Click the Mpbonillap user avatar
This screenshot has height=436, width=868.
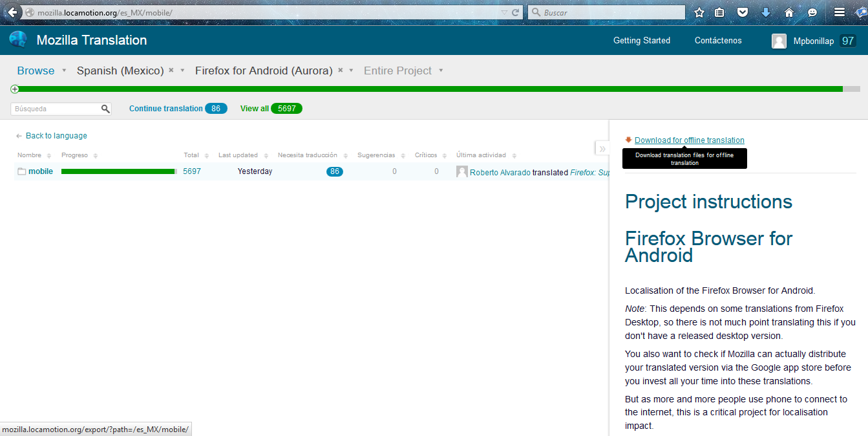(x=779, y=41)
